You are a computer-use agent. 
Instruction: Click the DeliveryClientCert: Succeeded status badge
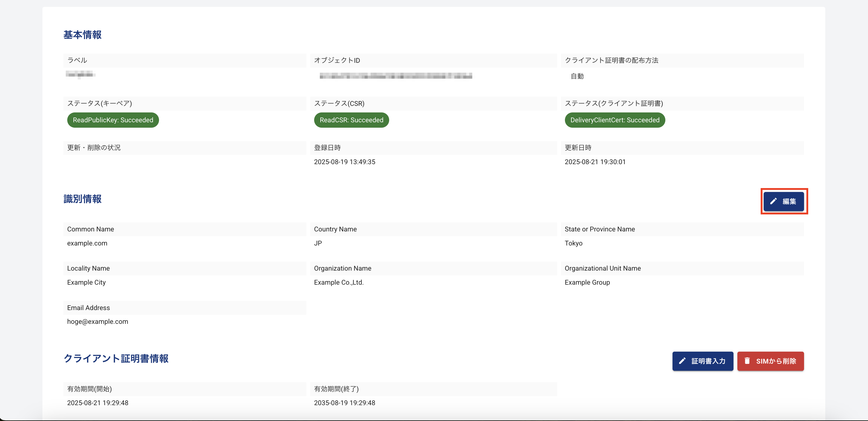[x=615, y=120]
